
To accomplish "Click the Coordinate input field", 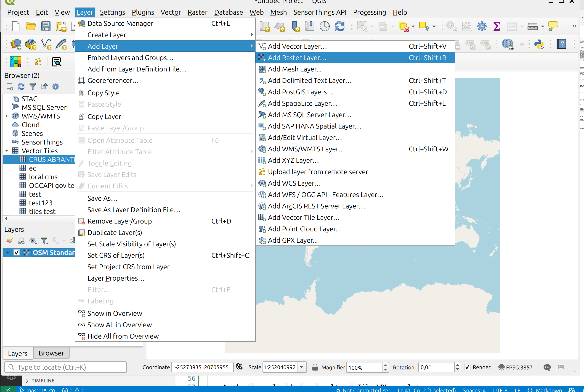I will [202, 367].
